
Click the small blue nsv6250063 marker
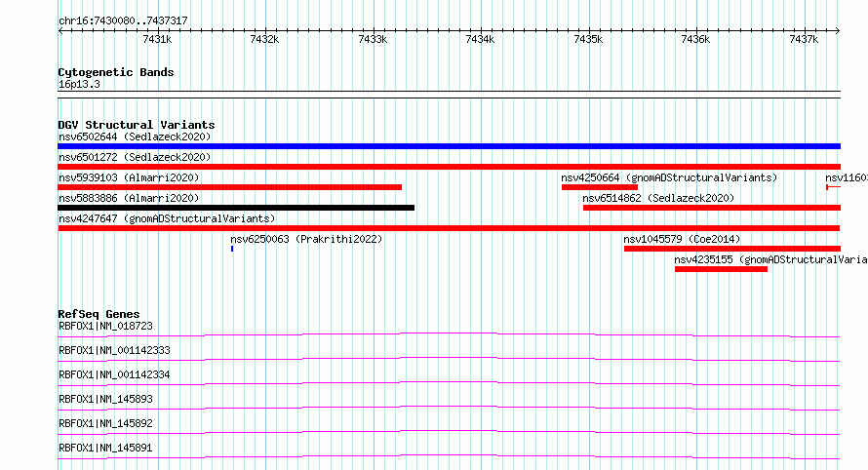(232, 249)
